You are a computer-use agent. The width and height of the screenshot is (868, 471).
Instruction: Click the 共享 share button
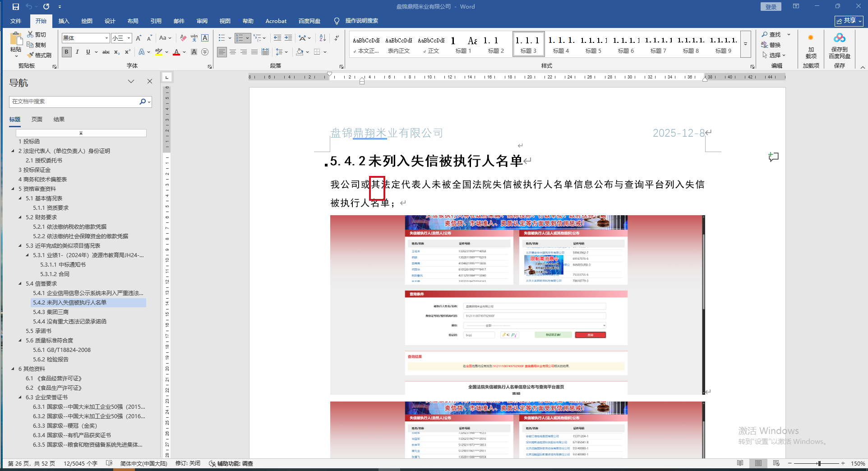pos(849,21)
